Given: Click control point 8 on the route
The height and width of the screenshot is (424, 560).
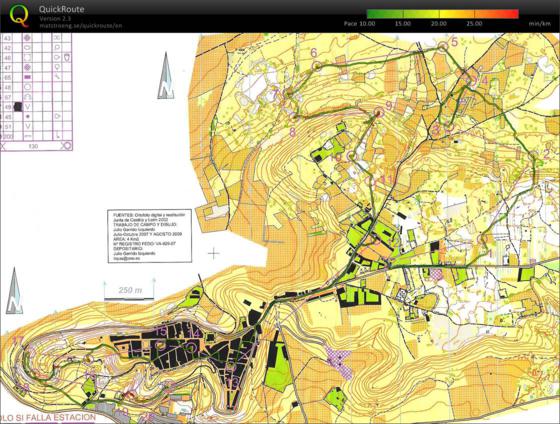Looking at the screenshot, I should (x=294, y=116).
